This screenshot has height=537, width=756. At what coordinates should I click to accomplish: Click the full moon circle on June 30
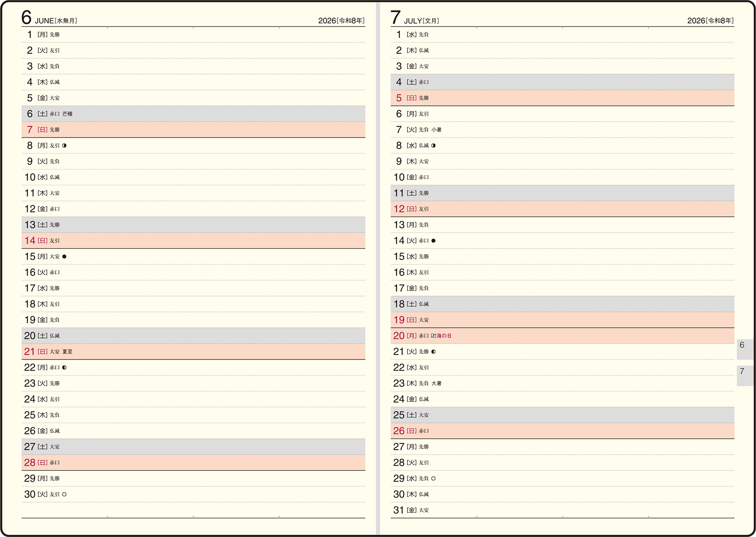tap(64, 494)
